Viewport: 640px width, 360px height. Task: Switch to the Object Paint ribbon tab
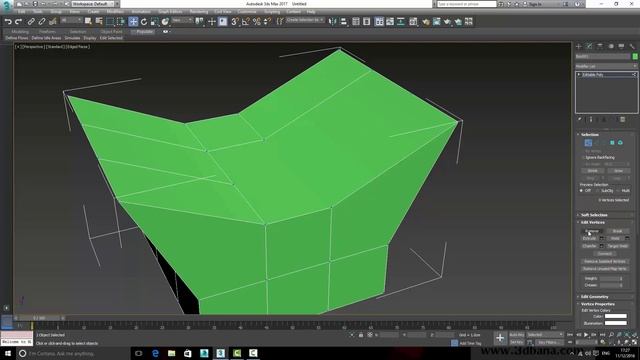point(111,31)
